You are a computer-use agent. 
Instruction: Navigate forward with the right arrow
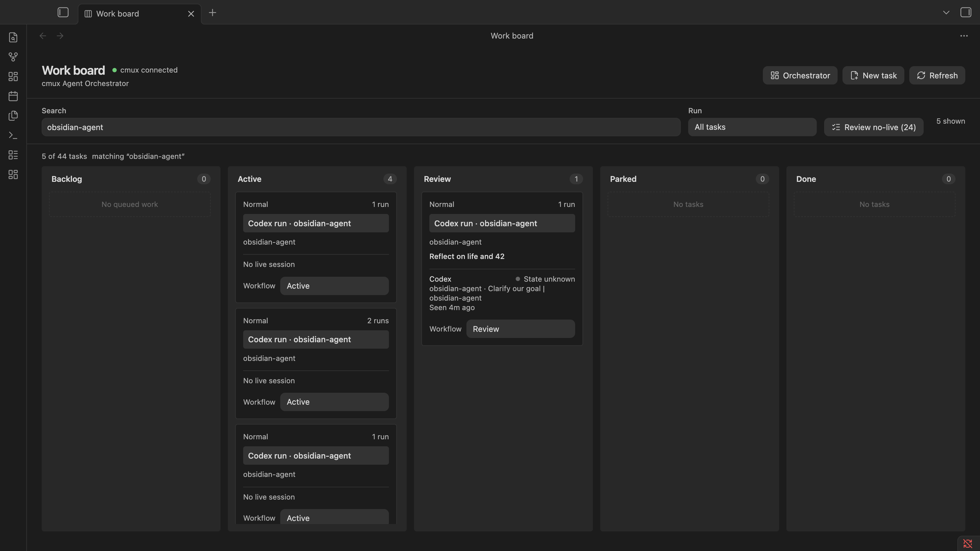60,36
